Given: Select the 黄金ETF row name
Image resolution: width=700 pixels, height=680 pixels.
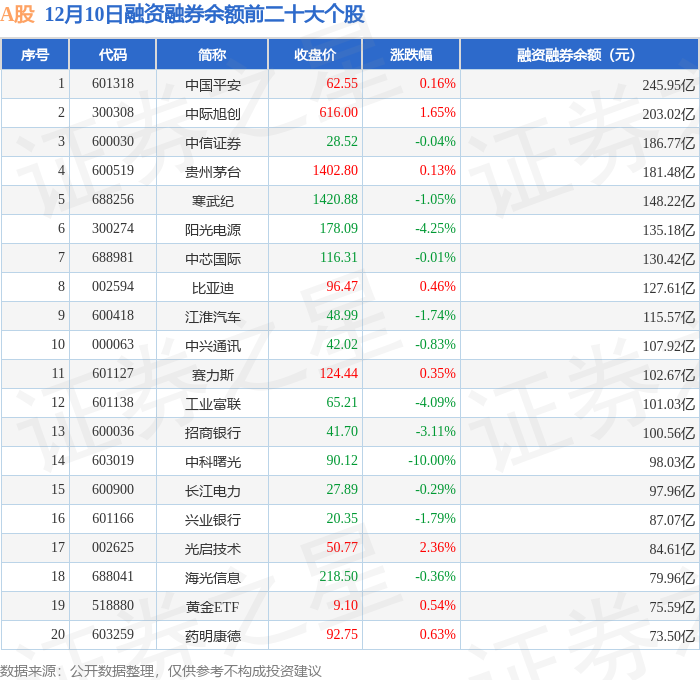Looking at the screenshot, I should click(x=213, y=607).
